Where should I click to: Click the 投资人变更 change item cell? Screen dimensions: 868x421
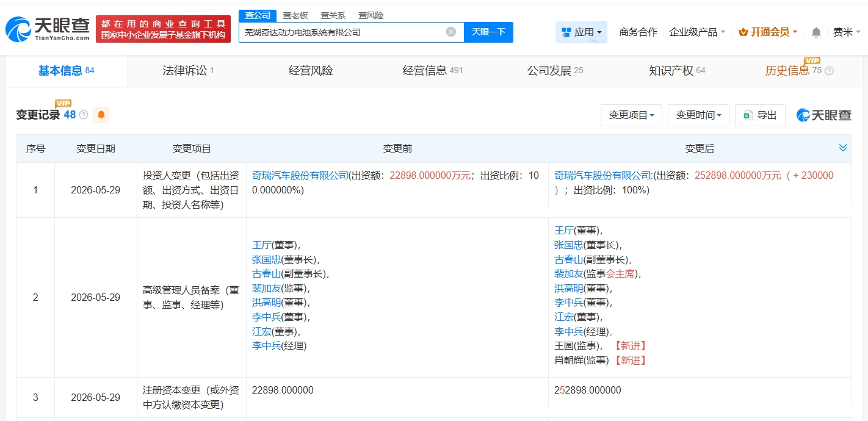[191, 190]
